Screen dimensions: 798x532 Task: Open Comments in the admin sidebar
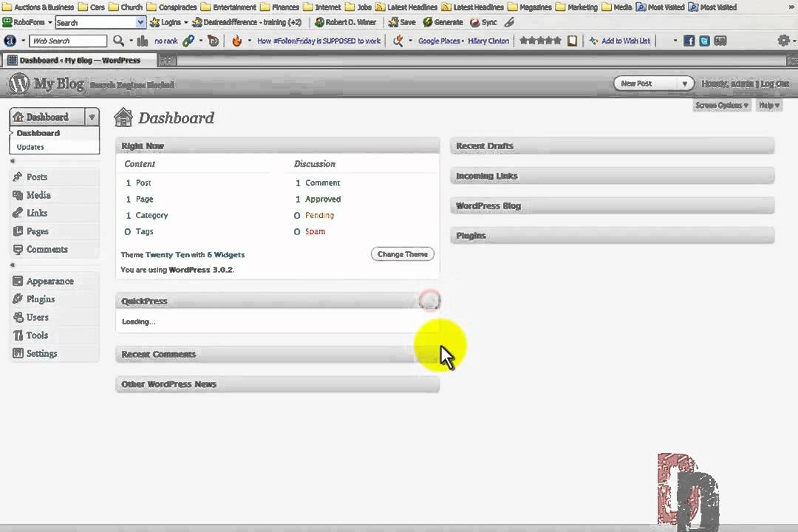tap(47, 250)
